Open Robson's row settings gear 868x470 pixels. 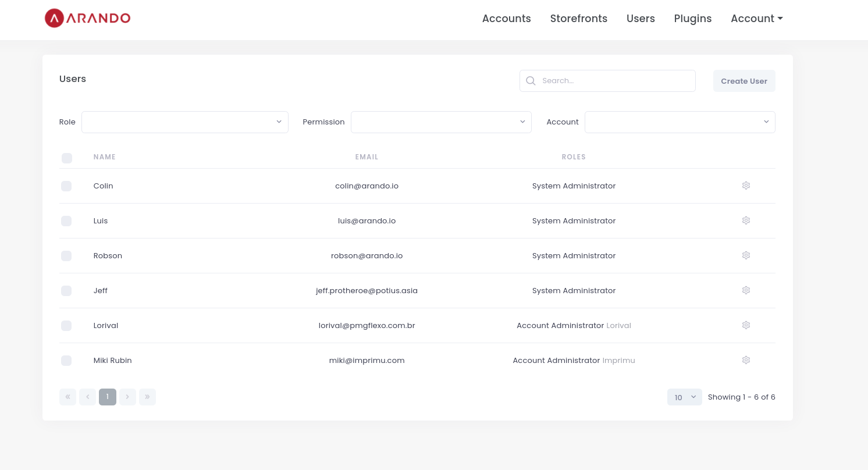[x=746, y=255]
